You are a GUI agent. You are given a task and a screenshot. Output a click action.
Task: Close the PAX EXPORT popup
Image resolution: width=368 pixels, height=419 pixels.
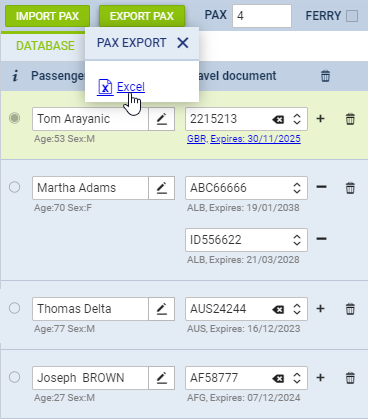click(183, 43)
